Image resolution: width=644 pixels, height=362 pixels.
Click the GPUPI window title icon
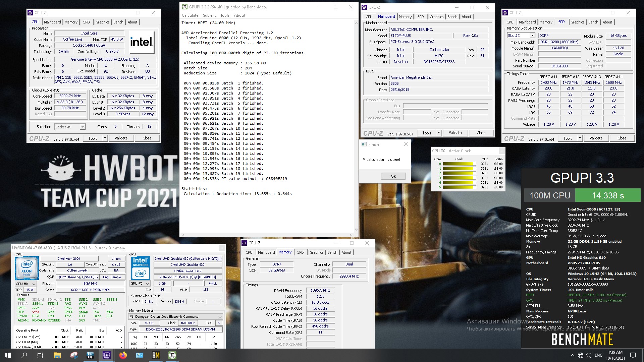(x=185, y=7)
